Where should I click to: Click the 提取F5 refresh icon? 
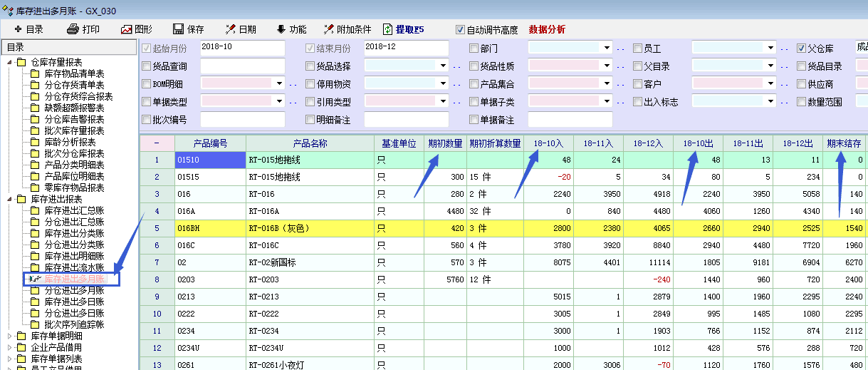click(x=387, y=29)
